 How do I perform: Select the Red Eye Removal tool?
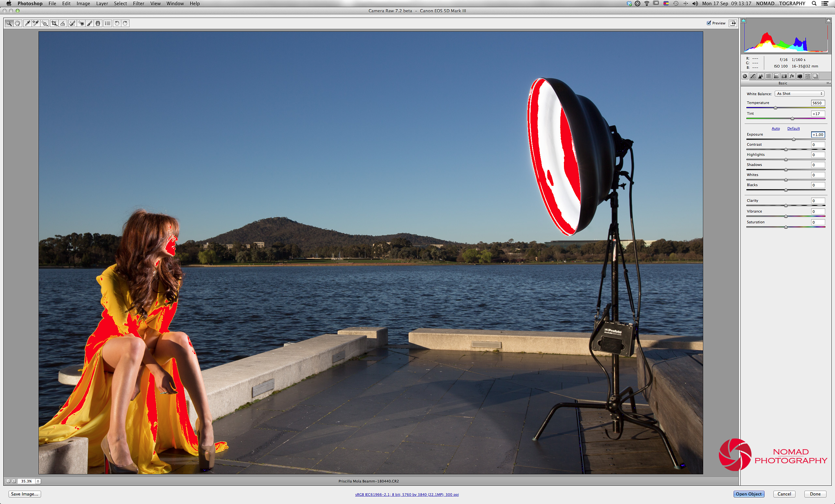(81, 23)
